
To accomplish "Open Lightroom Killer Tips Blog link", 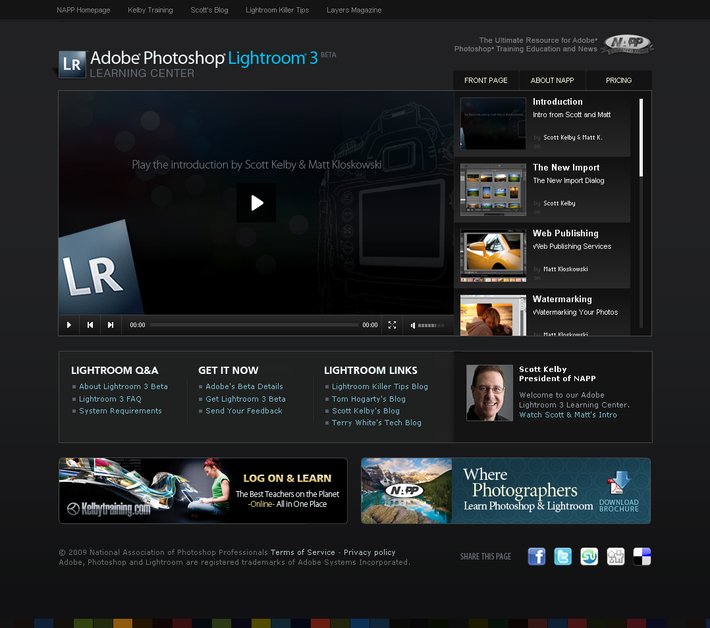I will pyautogui.click(x=379, y=386).
